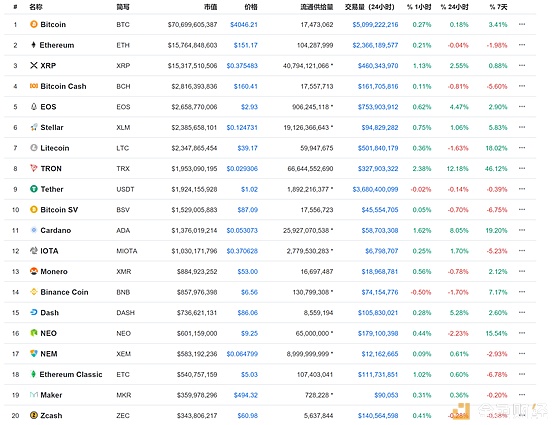Click the USDT ticker symbol

[x=125, y=189]
